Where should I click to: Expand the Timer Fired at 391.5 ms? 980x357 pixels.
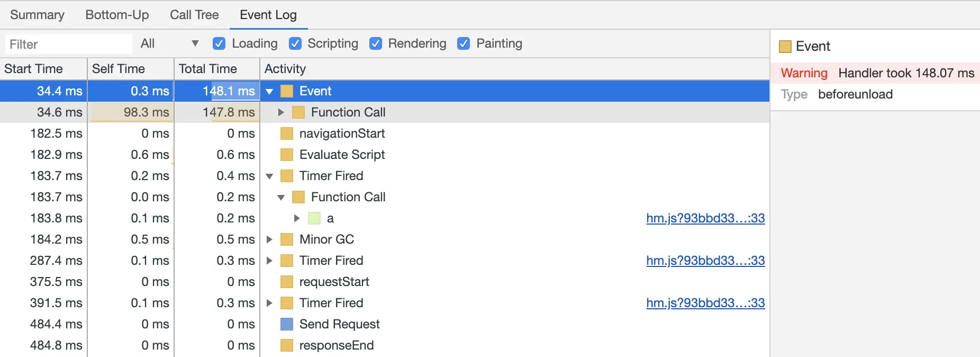click(269, 303)
